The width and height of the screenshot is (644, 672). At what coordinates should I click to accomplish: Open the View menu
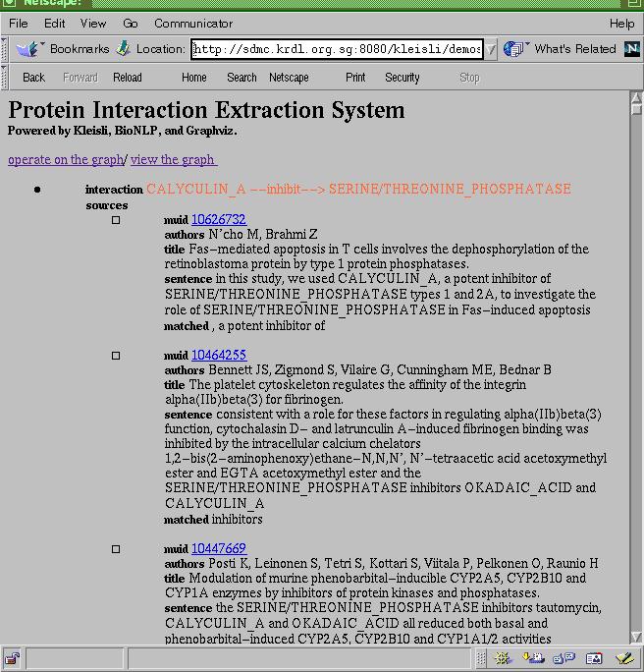point(93,24)
